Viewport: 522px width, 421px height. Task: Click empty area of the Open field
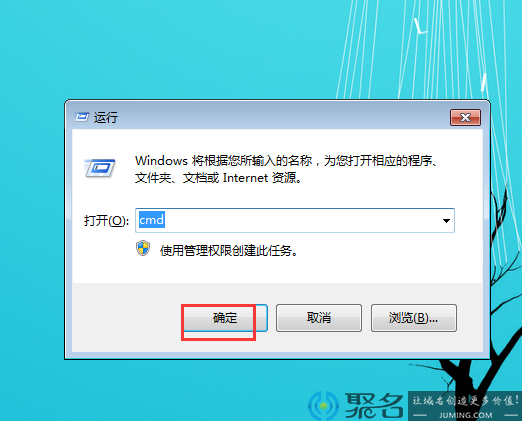[x=300, y=221]
